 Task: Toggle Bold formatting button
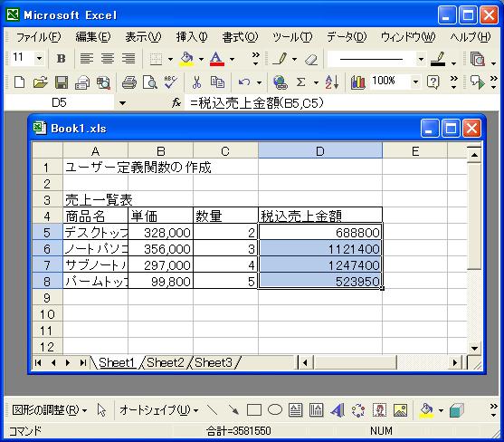(61, 59)
